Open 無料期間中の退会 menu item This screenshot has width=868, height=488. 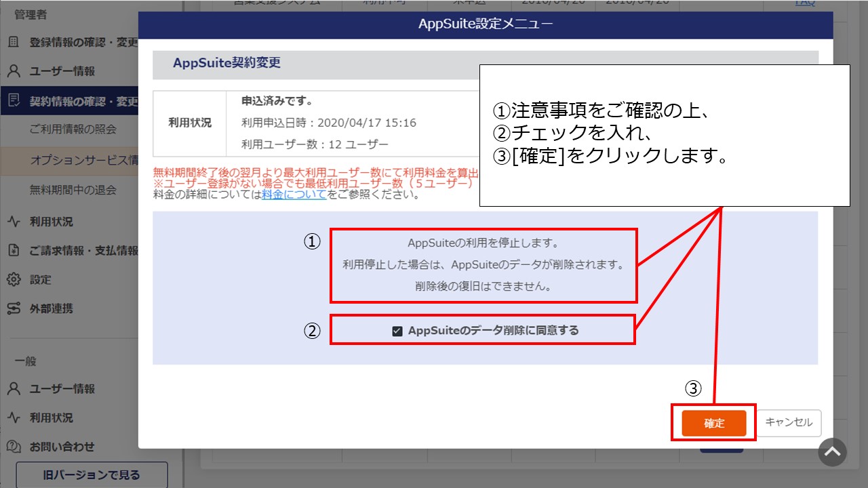tap(73, 190)
